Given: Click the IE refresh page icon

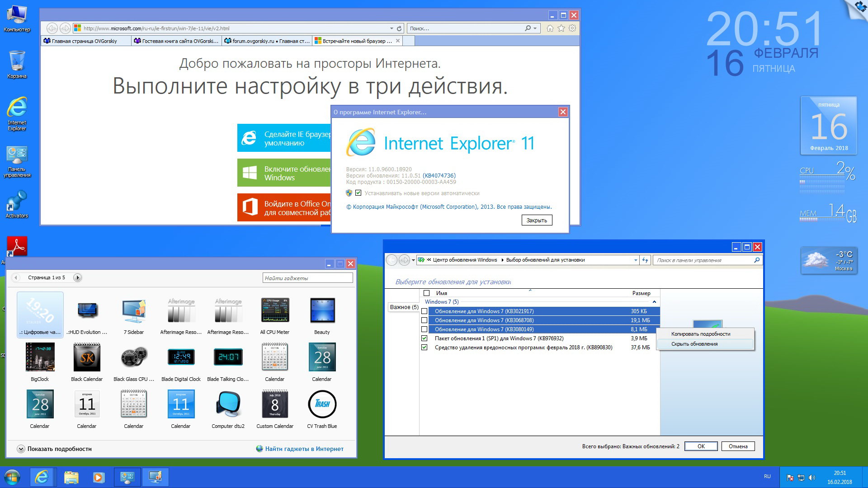Looking at the screenshot, I should pyautogui.click(x=399, y=28).
